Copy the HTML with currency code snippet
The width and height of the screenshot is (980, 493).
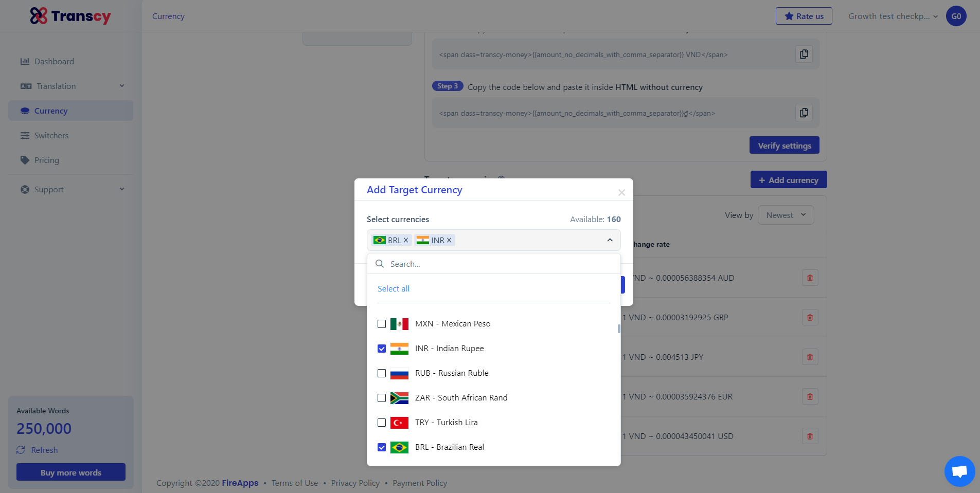[x=804, y=54]
